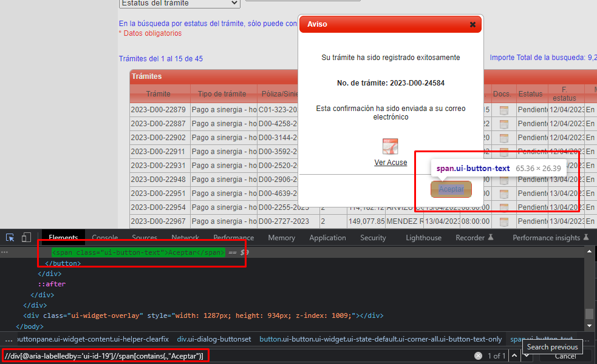Screen dimensions: 597x364
Task: Select the closing button tag line
Action: point(63,263)
